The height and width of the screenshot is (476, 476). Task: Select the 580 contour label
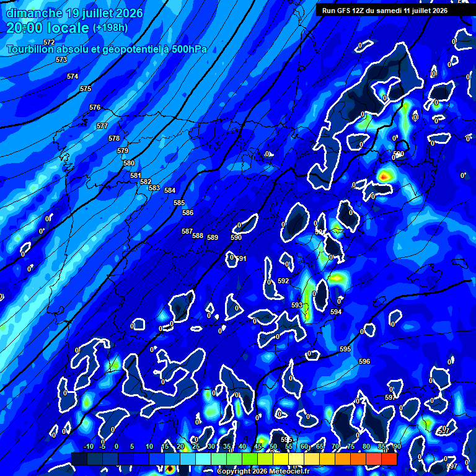(129, 164)
